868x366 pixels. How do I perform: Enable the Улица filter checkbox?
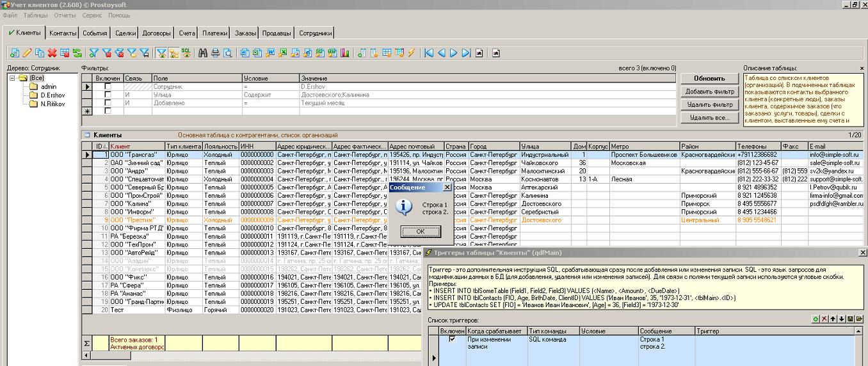click(108, 95)
